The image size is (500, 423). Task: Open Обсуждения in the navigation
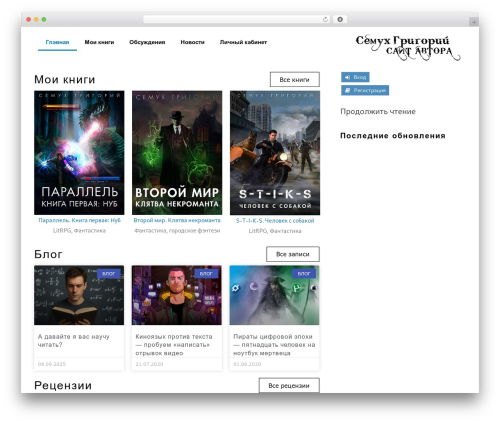(x=147, y=42)
